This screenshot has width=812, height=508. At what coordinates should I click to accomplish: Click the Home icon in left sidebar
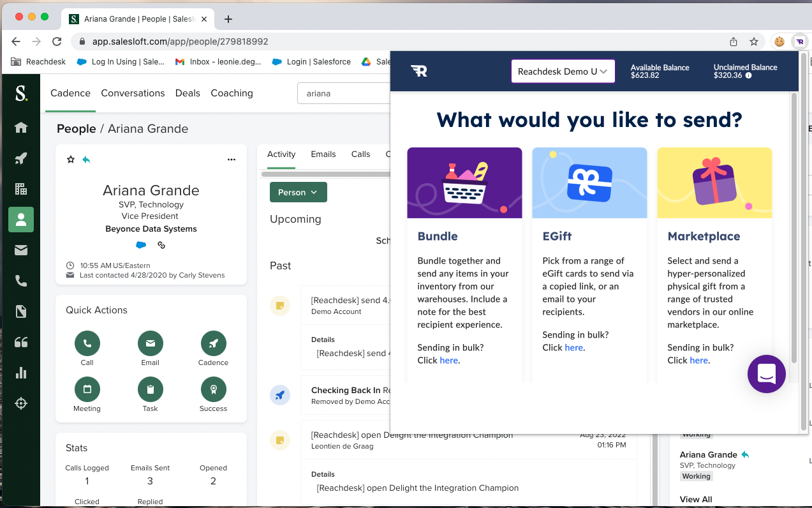coord(21,128)
